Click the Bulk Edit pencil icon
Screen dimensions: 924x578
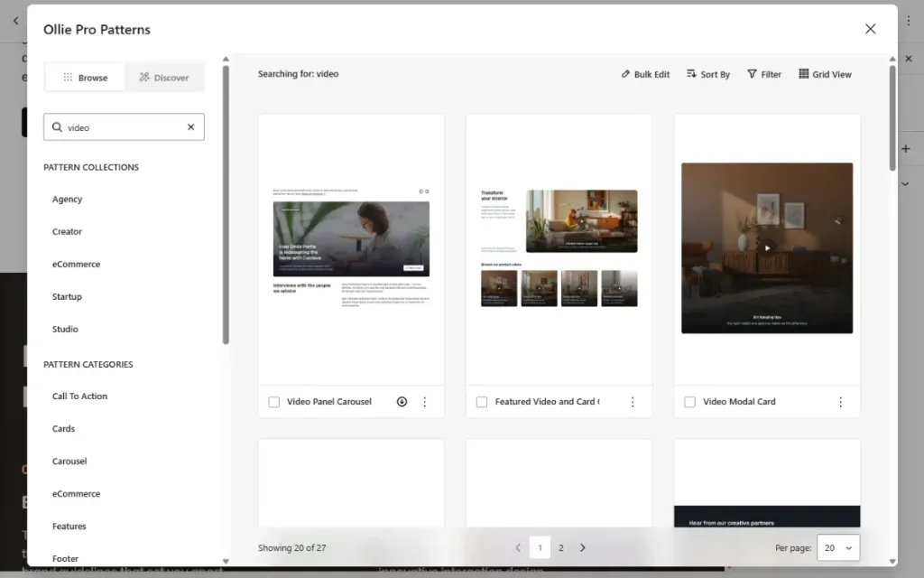626,74
